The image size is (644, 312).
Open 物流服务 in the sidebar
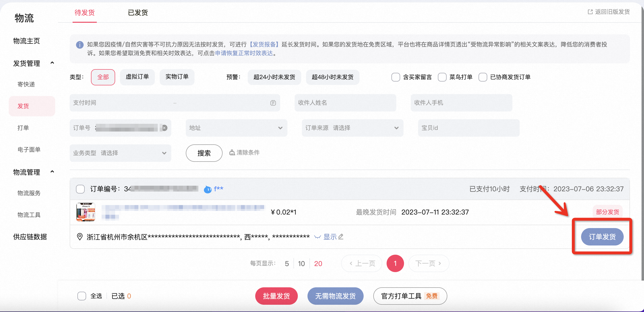click(x=29, y=193)
